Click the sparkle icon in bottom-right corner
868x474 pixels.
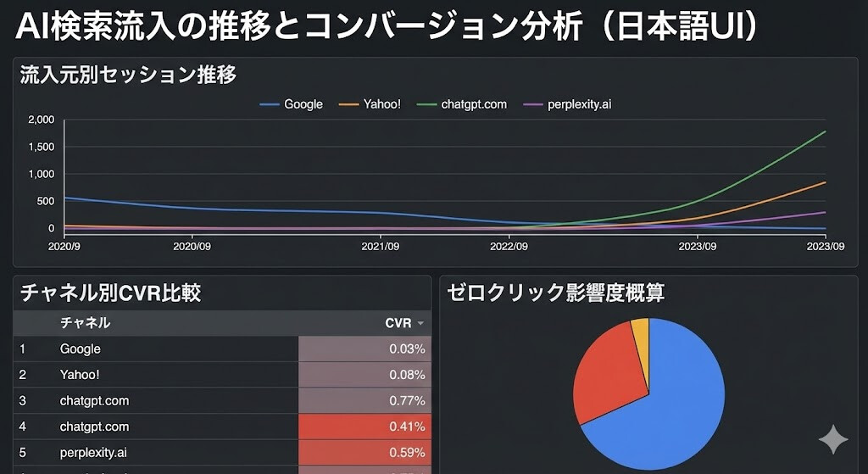832,439
